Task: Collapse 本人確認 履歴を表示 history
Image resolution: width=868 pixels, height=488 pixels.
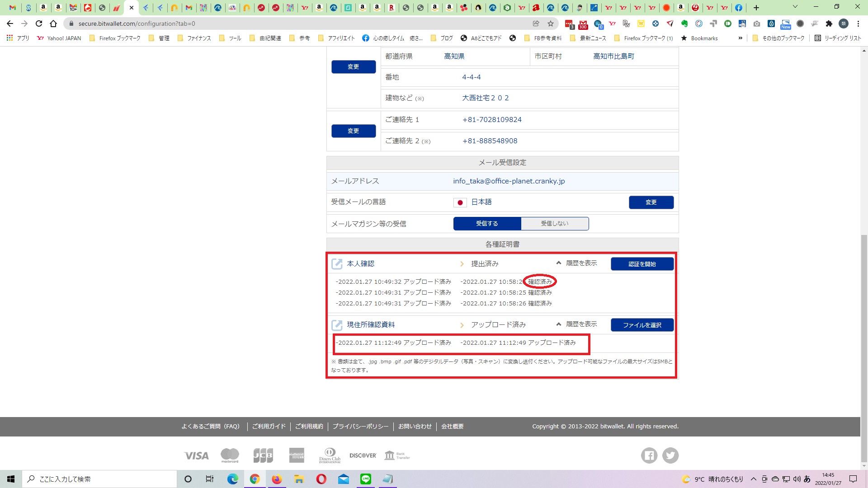Action: click(576, 263)
